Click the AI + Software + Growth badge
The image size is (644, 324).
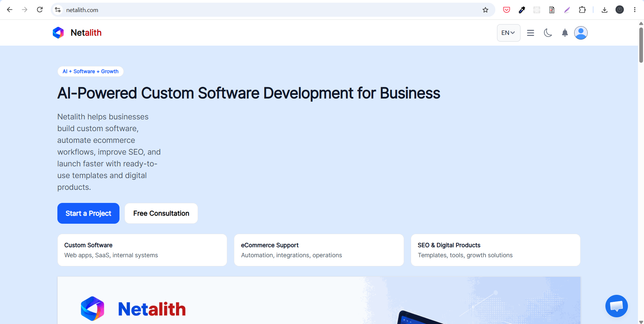91,71
